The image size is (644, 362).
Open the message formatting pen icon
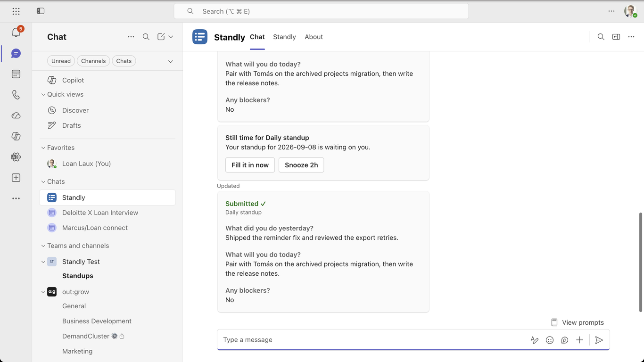(x=535, y=340)
